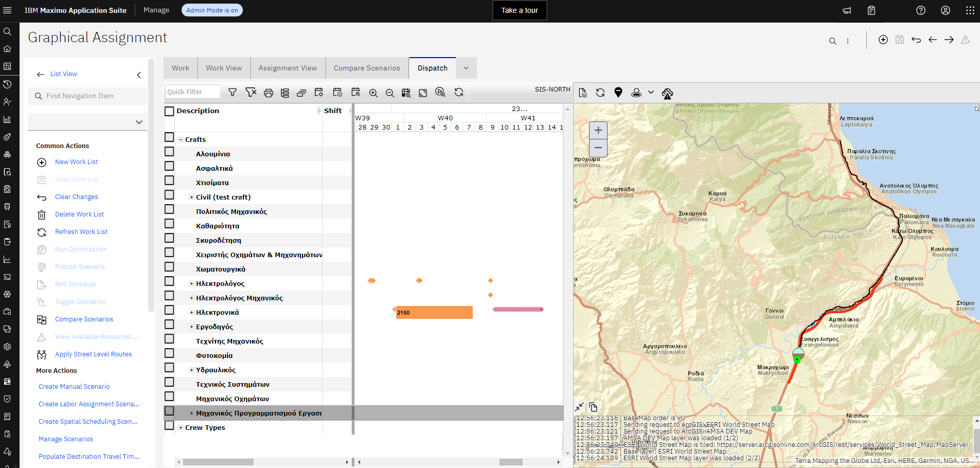Viewport: 980px width, 468px height.
Task: Open the tabs overflow dropdown chevron
Action: (x=466, y=68)
